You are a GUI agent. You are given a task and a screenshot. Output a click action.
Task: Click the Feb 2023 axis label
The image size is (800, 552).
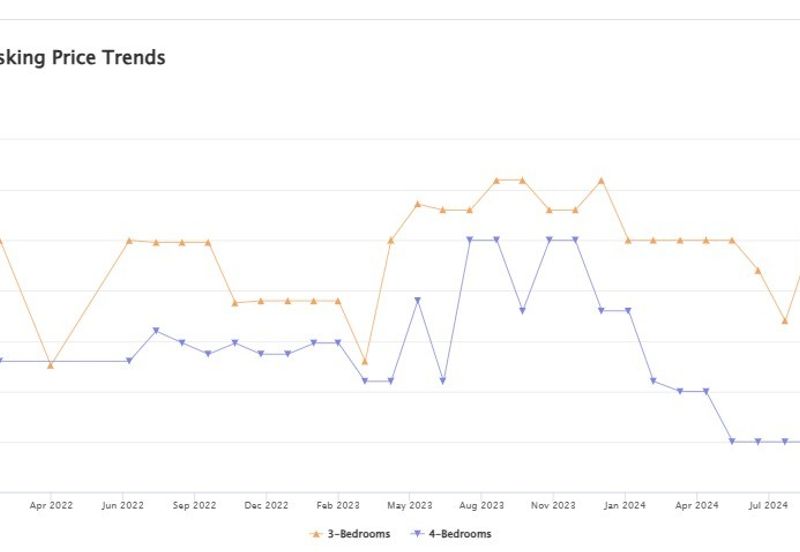tap(338, 506)
